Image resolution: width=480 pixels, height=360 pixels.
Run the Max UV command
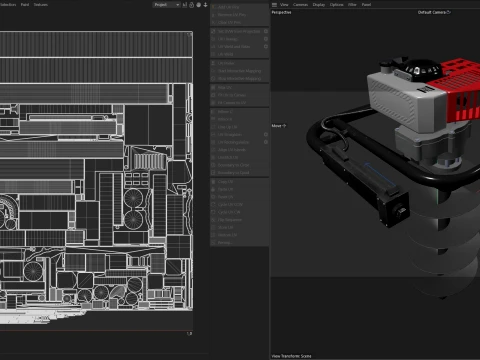click(x=239, y=87)
